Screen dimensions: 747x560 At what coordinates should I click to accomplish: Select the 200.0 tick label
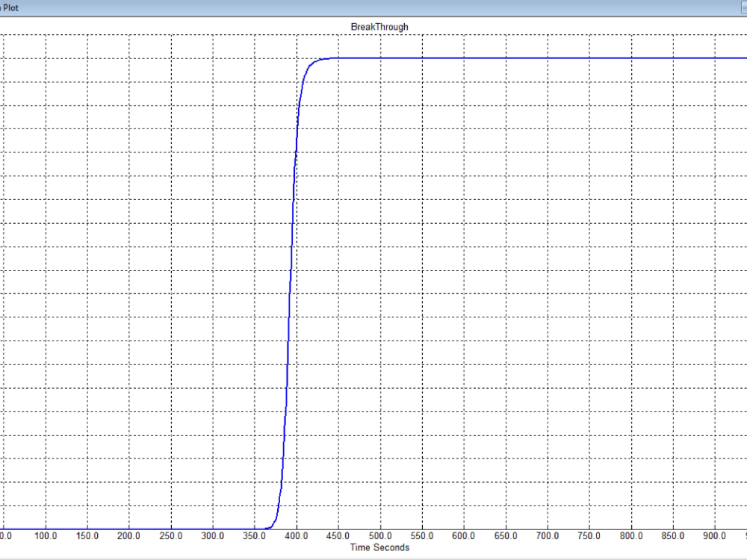click(129, 535)
